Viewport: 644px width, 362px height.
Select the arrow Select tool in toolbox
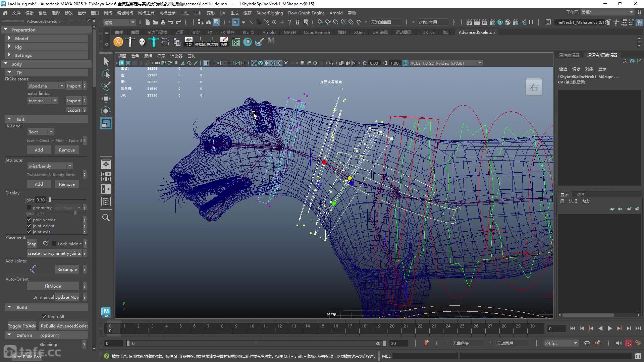coord(106,61)
